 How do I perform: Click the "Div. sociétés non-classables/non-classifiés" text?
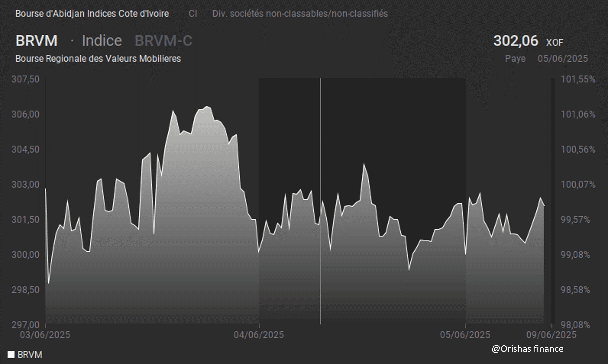[300, 14]
